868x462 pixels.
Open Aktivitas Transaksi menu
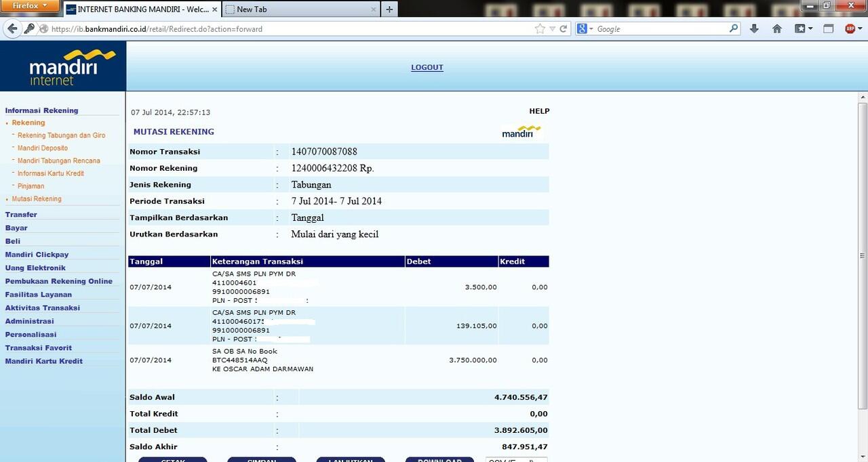point(43,308)
